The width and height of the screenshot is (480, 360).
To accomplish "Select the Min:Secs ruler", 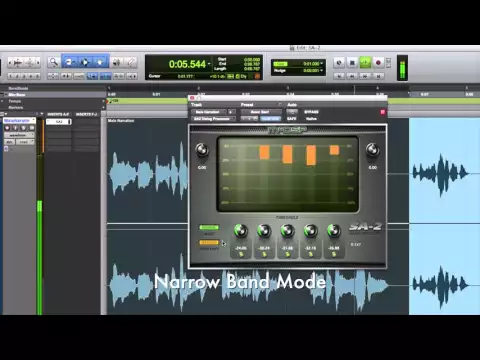I will (17, 95).
